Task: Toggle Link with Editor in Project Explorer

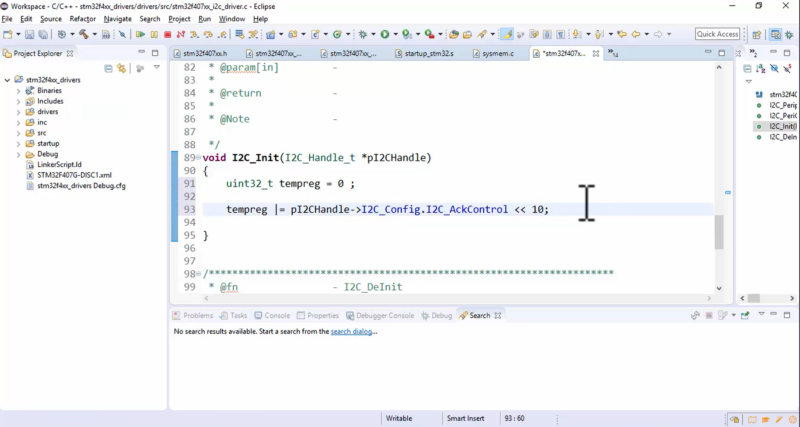Action: point(121,68)
